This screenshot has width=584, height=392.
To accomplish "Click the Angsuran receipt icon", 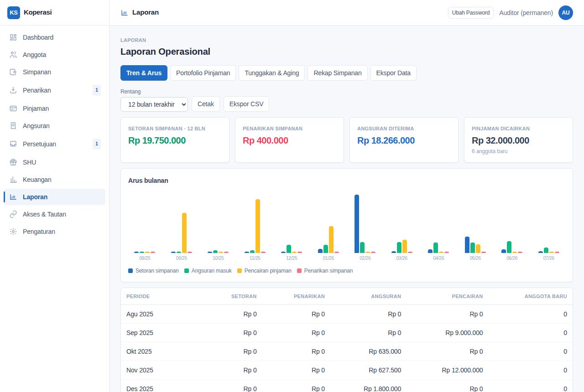I will pyautogui.click(x=13, y=126).
